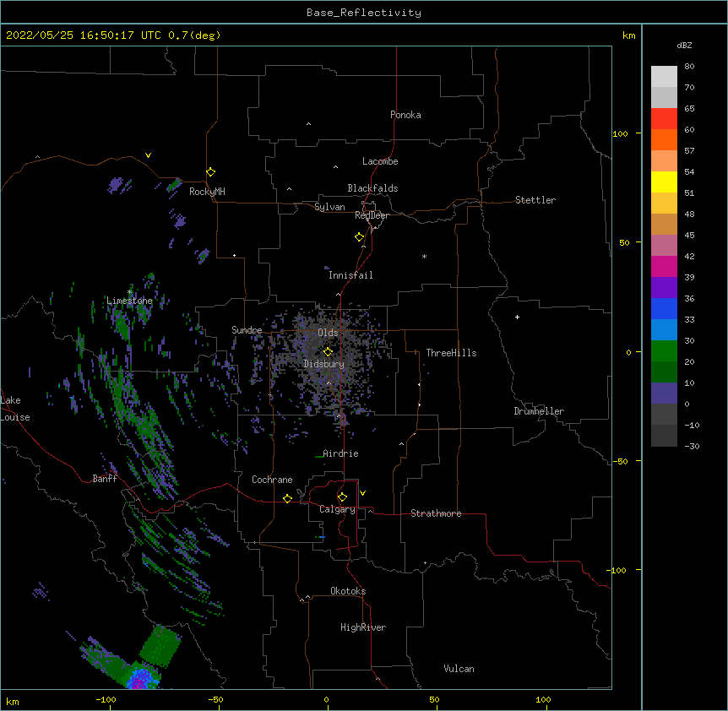Select the Didsbury label

pos(324,364)
